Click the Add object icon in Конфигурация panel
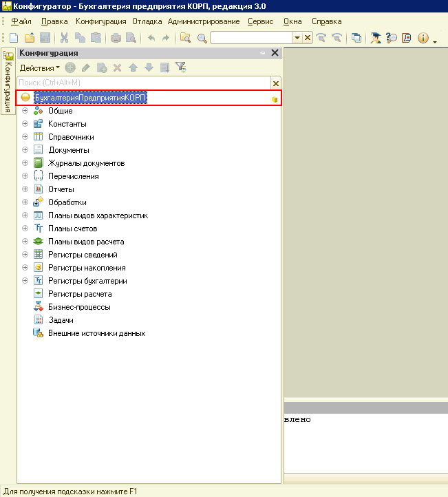 coord(70,67)
